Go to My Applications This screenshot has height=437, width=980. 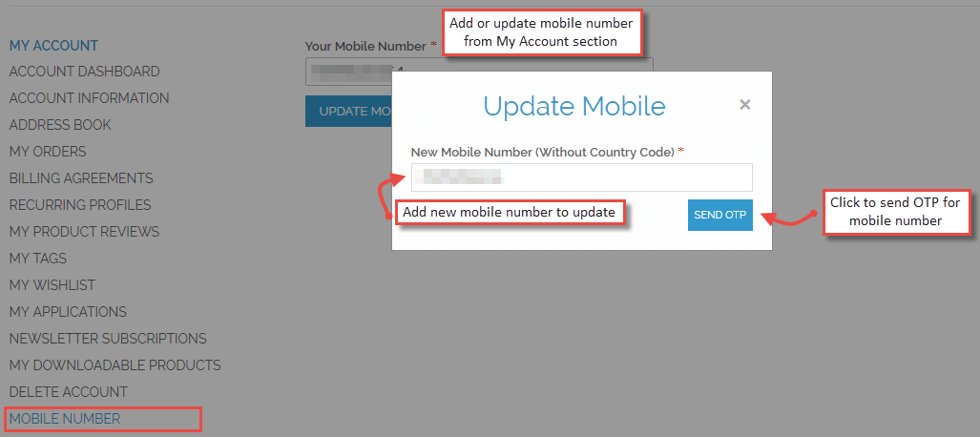point(68,311)
